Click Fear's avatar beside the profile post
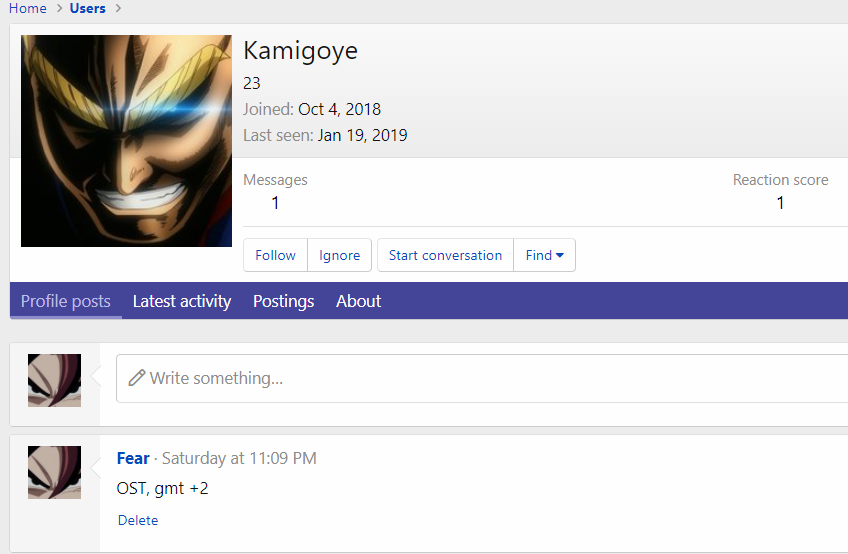The image size is (848, 554). tap(54, 472)
